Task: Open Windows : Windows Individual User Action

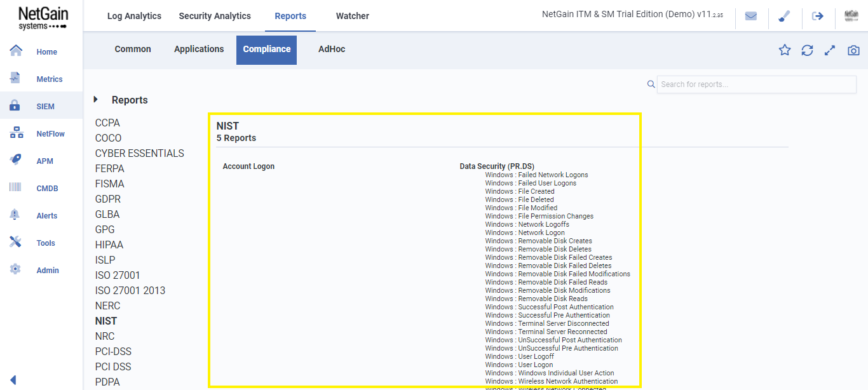Action: (550, 373)
